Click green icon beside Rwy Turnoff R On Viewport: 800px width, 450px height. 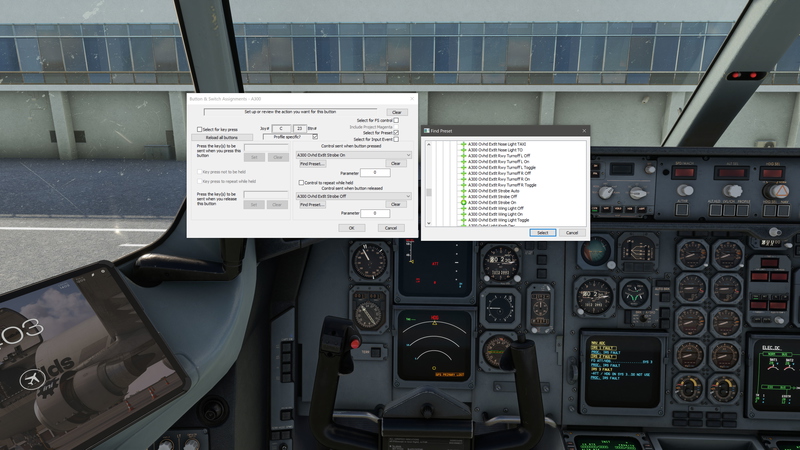(463, 179)
